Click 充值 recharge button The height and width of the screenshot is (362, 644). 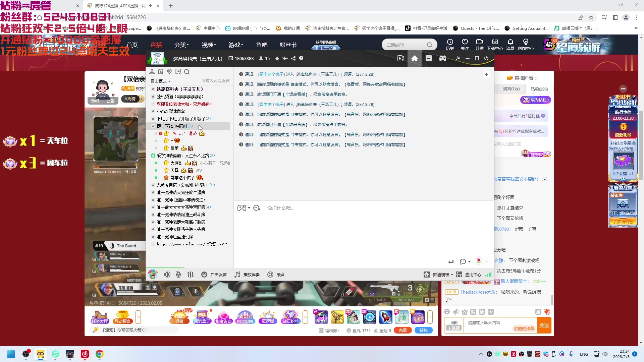(x=402, y=330)
